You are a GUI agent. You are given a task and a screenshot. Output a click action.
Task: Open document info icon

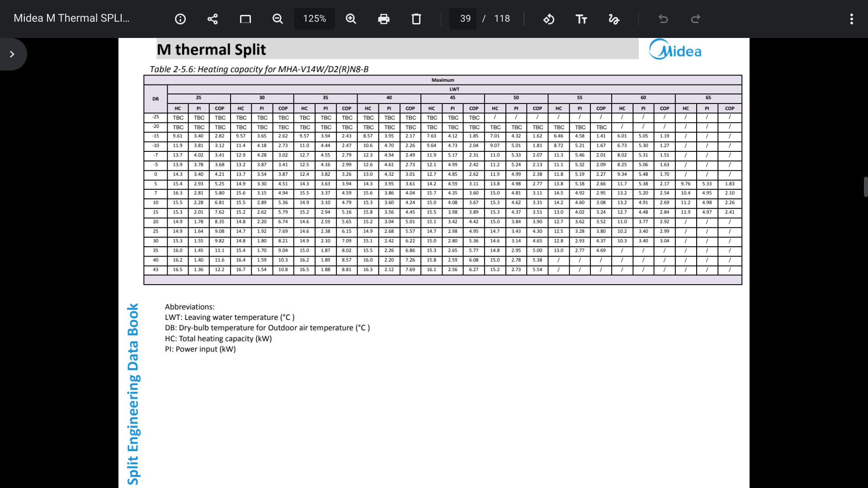coord(180,19)
